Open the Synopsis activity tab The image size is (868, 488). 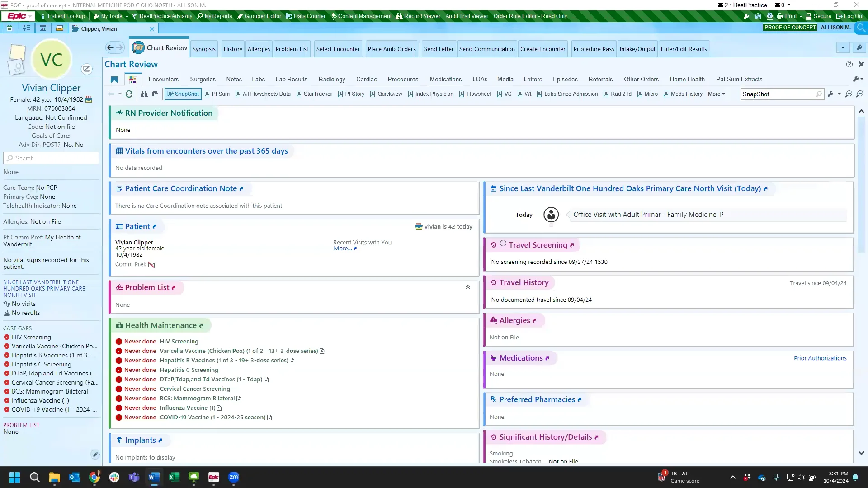pyautogui.click(x=204, y=49)
